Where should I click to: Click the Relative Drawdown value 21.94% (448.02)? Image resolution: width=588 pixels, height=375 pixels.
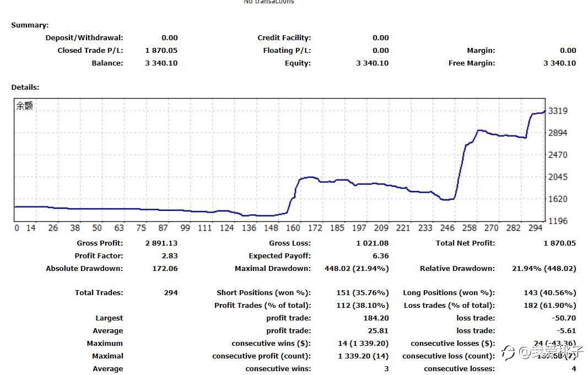pyautogui.click(x=544, y=269)
